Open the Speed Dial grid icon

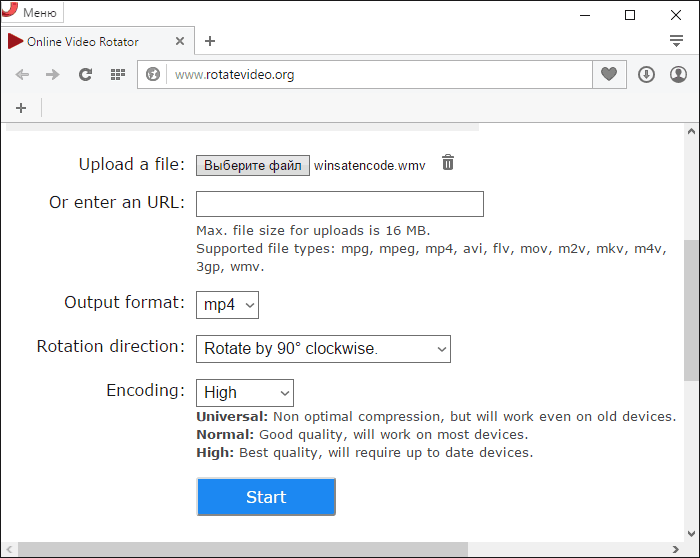click(x=117, y=75)
